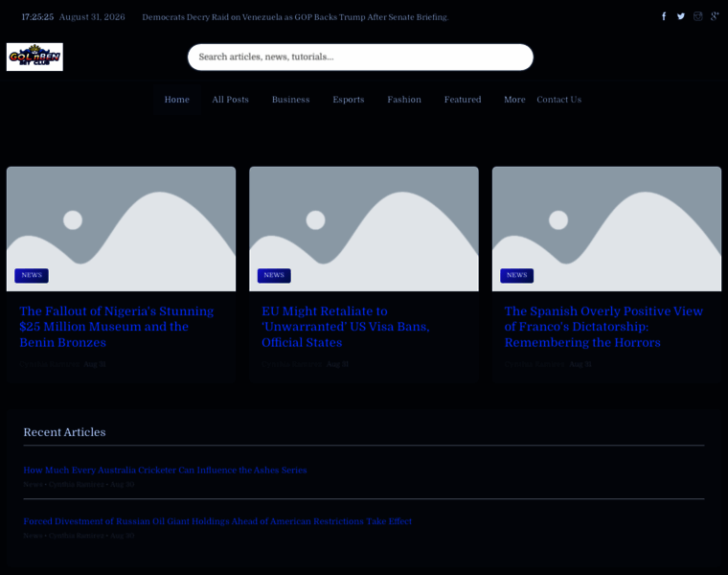The image size is (728, 575).
Task: Open the All Posts menu item
Action: [x=230, y=100]
